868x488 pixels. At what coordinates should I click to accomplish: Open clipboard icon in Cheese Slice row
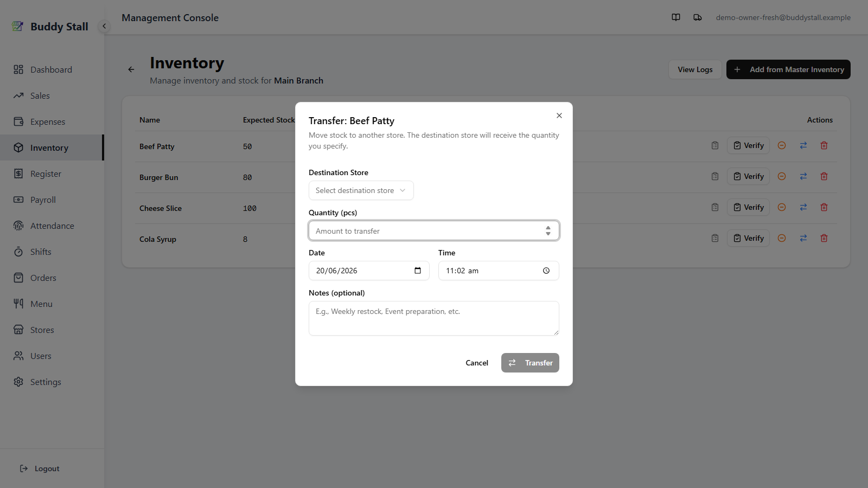pyautogui.click(x=715, y=207)
